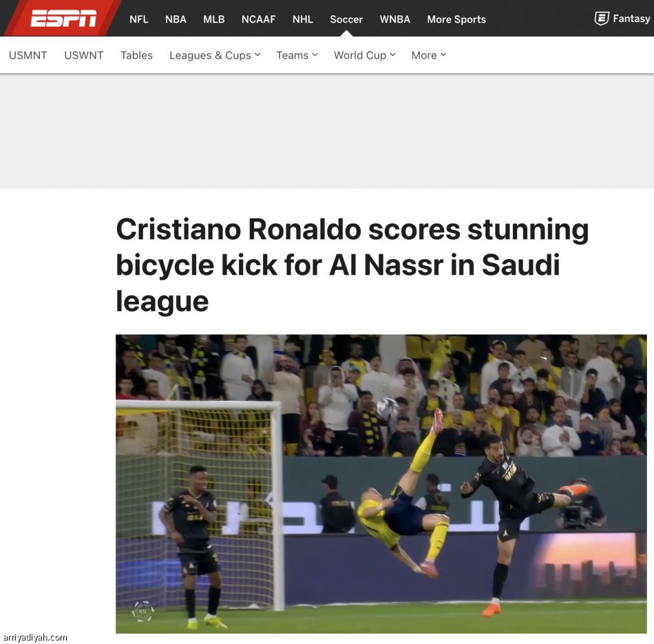This screenshot has height=644, width=654.
Task: Open the Fantasy shield icon
Action: (601, 19)
